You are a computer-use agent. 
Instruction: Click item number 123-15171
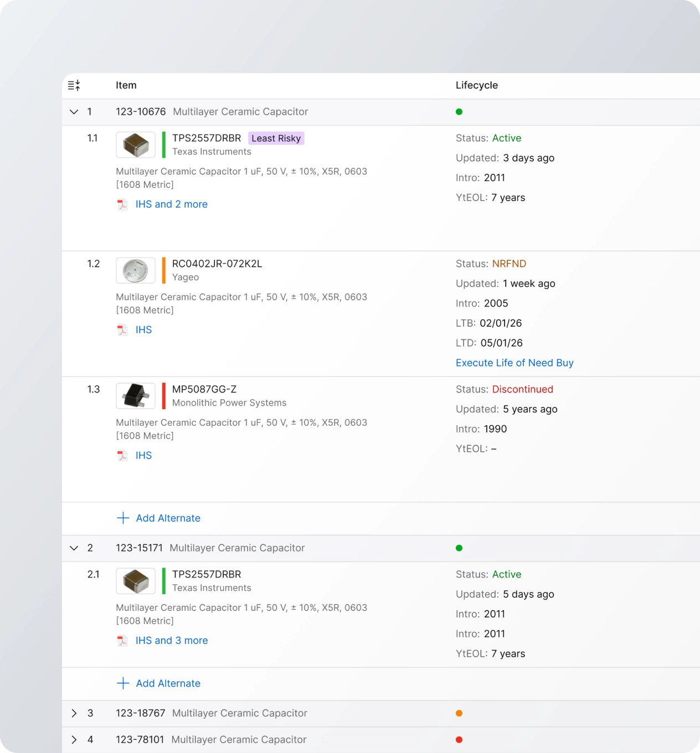click(x=140, y=548)
